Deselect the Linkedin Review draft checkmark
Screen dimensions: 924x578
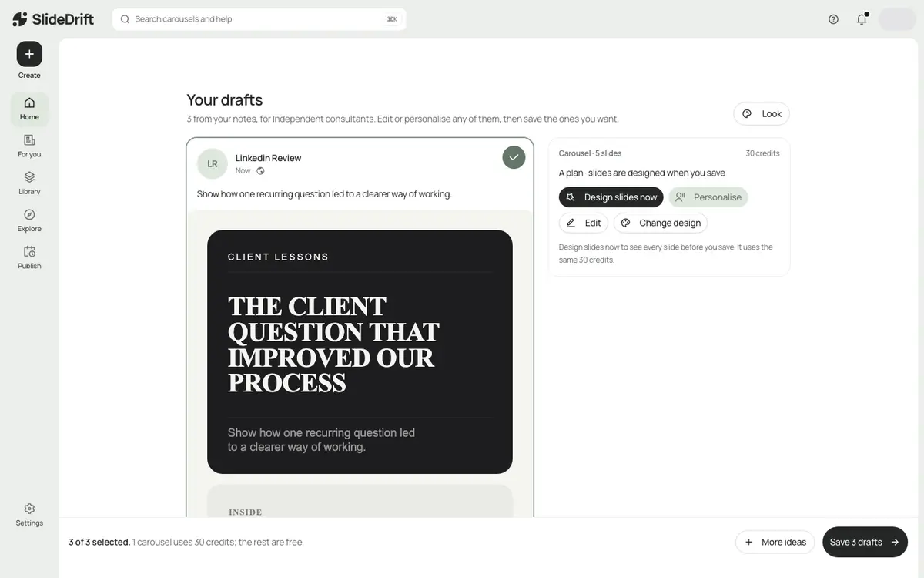click(514, 157)
